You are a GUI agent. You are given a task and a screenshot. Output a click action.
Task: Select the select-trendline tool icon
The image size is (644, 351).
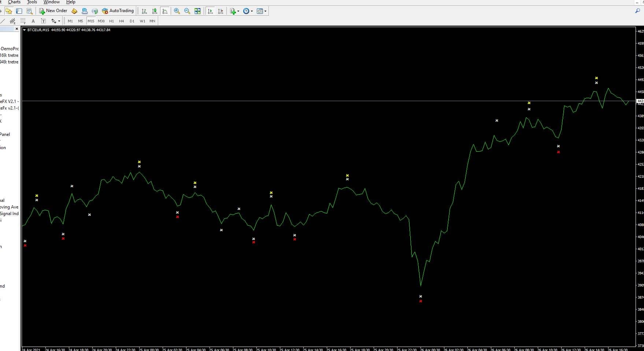tap(3, 21)
